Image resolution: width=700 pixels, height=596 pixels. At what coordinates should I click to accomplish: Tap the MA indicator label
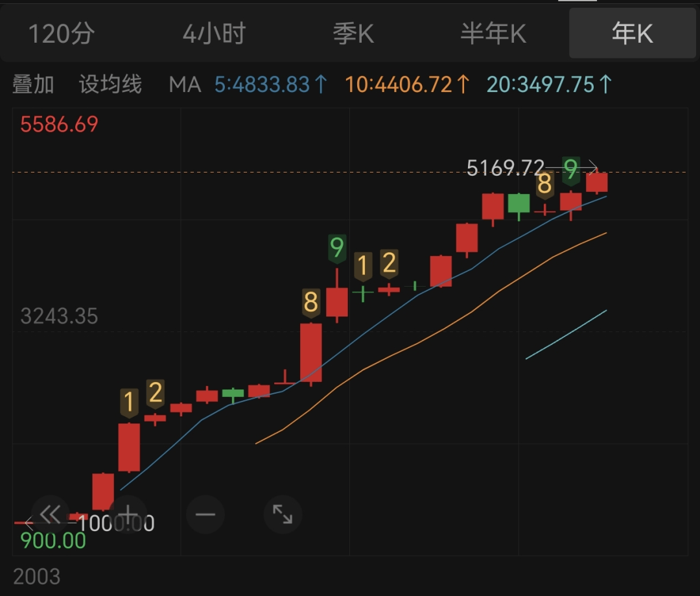click(185, 84)
